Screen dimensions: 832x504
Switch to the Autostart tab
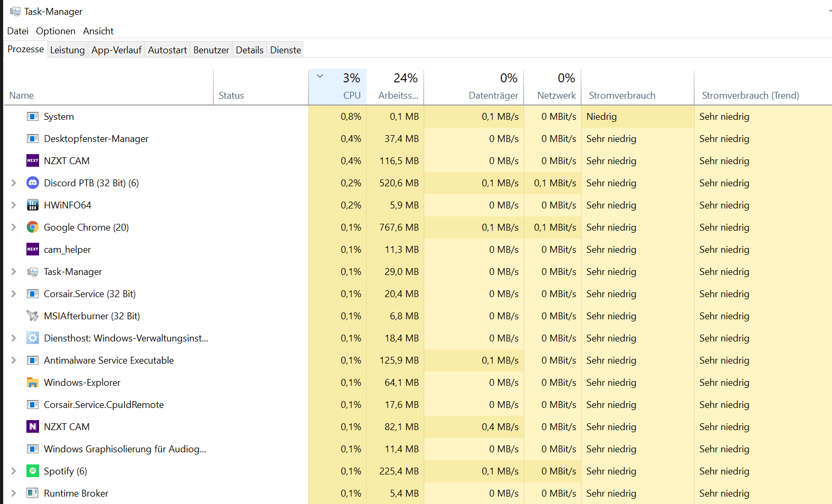(167, 50)
